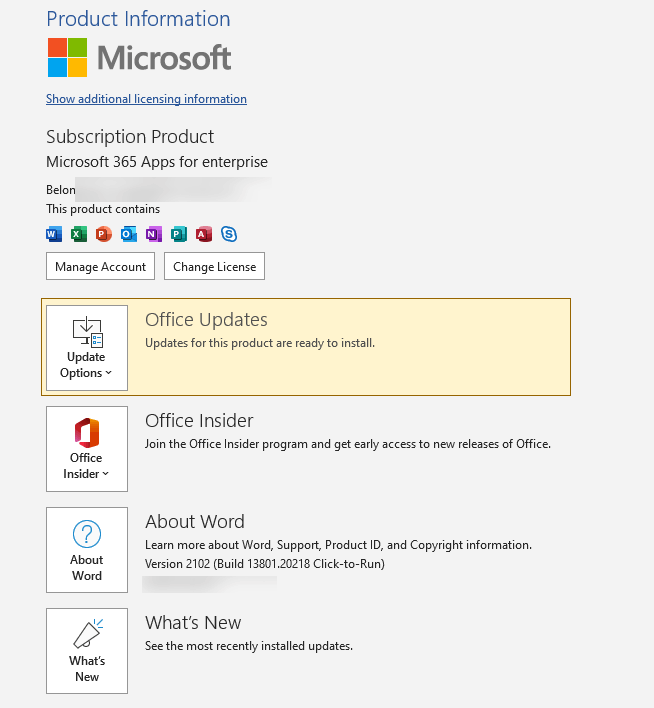
Task: Click the Word app icon
Action: pos(54,234)
